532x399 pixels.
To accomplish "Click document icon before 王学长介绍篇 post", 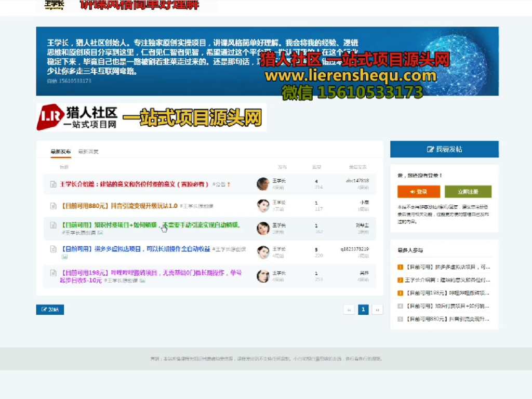I will click(53, 184).
